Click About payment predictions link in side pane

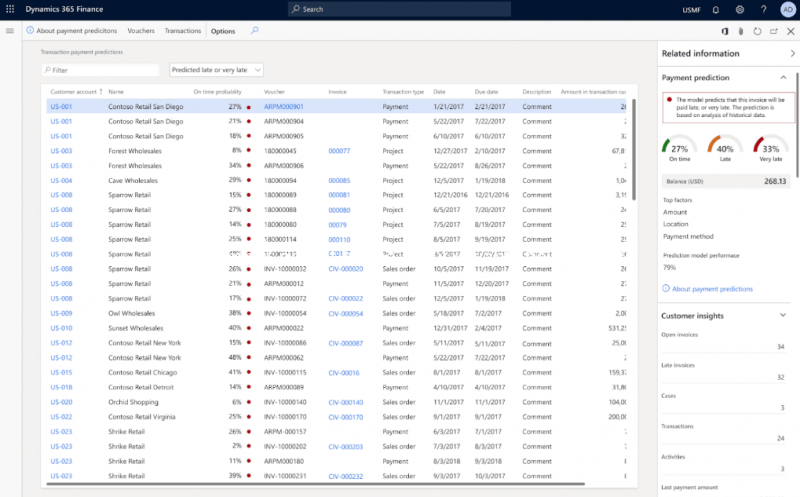tap(712, 289)
